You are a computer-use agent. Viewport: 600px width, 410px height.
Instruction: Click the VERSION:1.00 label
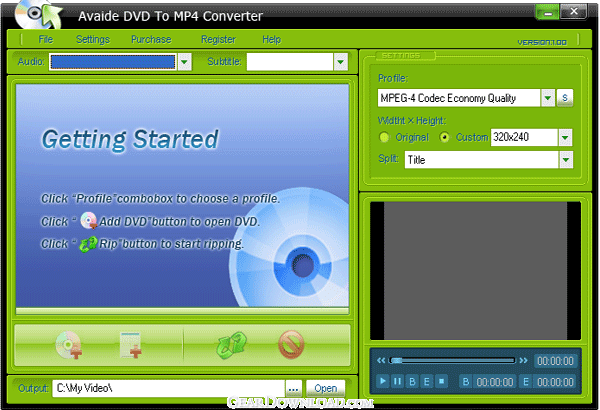pyautogui.click(x=542, y=42)
